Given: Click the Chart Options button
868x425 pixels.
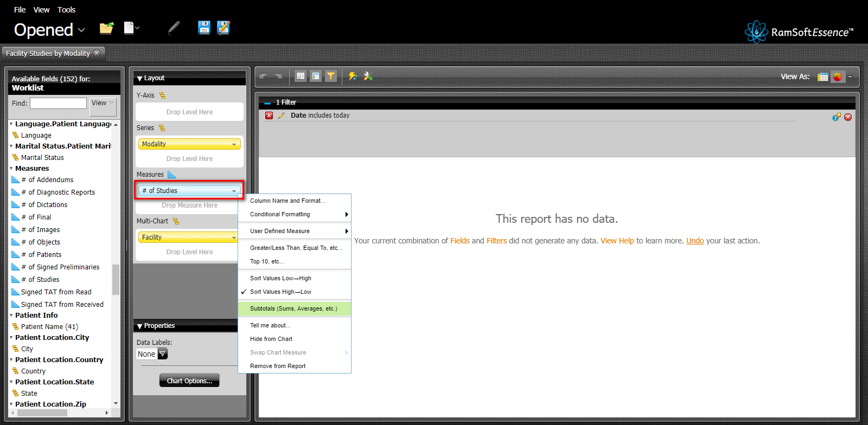Looking at the screenshot, I should (189, 381).
